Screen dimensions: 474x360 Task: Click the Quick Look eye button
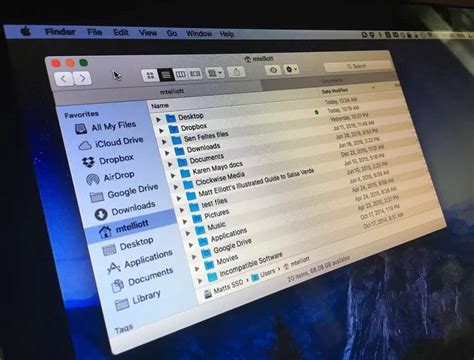[273, 70]
